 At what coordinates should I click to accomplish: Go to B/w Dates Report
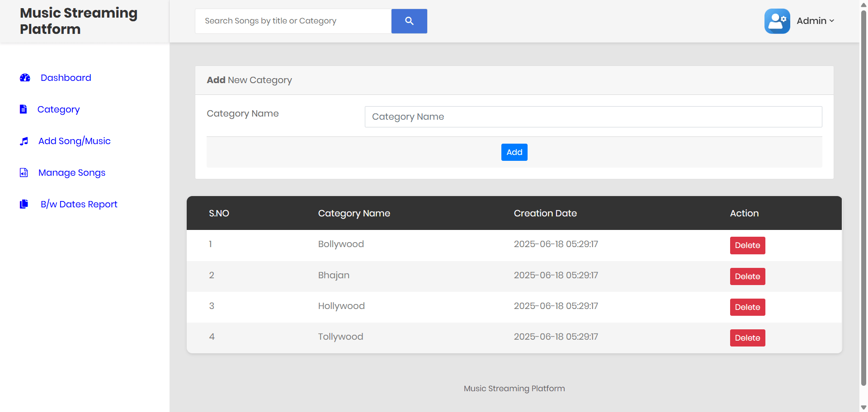tap(79, 204)
